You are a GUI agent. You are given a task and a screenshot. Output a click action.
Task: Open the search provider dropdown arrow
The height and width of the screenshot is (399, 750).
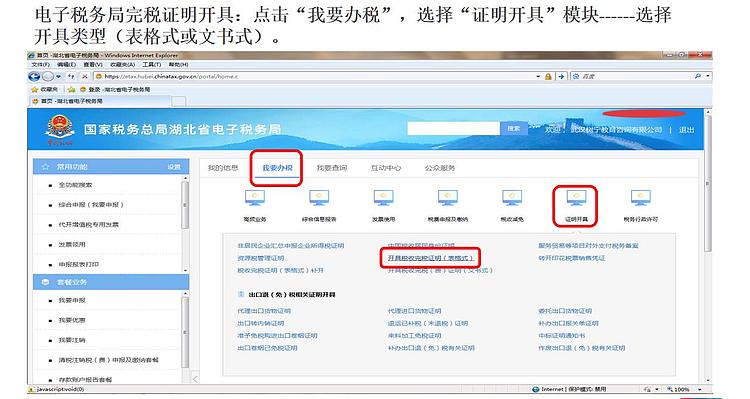coord(708,76)
